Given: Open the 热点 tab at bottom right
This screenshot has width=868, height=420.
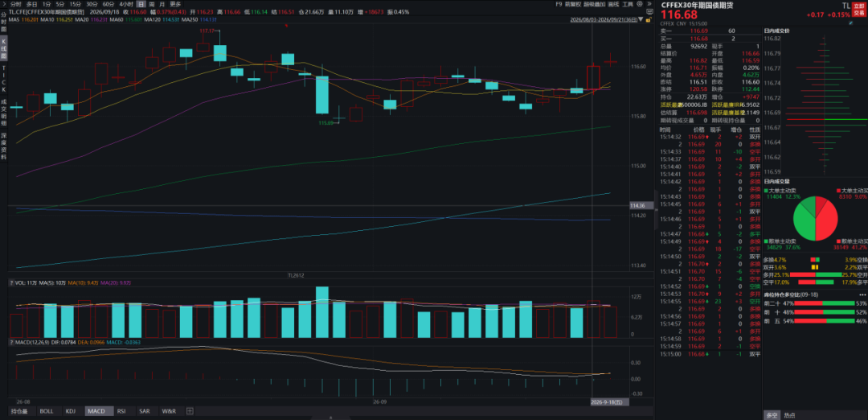Looking at the screenshot, I should pyautogui.click(x=789, y=415).
